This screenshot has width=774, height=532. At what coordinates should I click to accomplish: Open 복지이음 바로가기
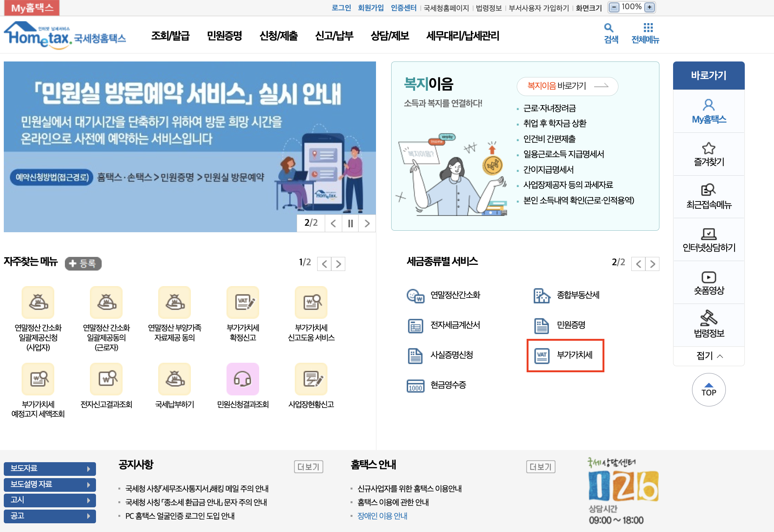pyautogui.click(x=567, y=86)
